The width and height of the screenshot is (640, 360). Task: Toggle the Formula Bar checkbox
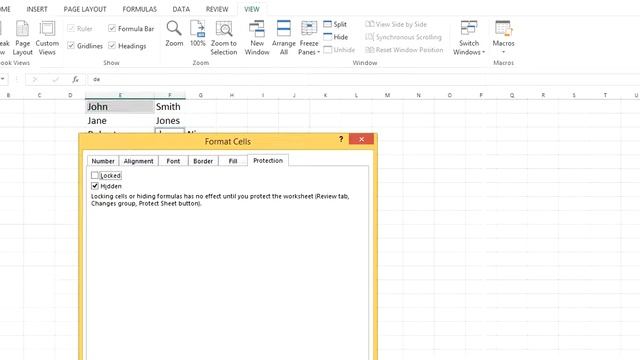tap(112, 28)
